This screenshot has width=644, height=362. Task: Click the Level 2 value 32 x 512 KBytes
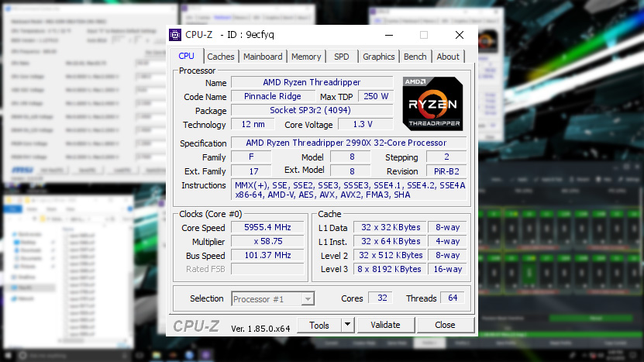click(x=391, y=255)
